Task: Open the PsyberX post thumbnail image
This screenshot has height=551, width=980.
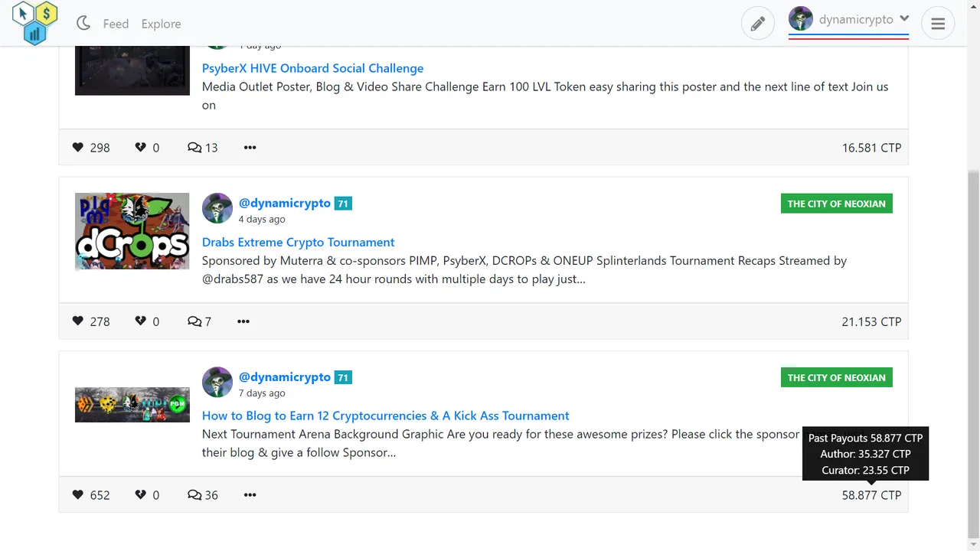Action: pos(132,70)
